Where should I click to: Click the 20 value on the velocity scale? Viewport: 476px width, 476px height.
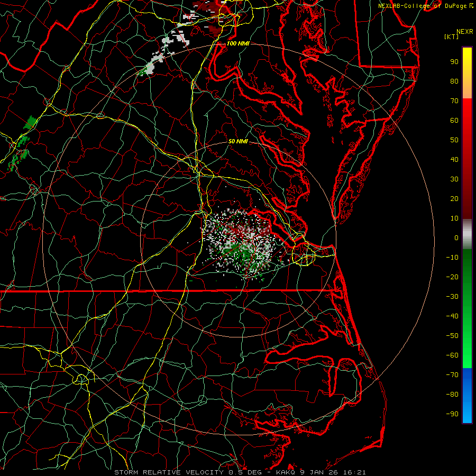coord(454,199)
